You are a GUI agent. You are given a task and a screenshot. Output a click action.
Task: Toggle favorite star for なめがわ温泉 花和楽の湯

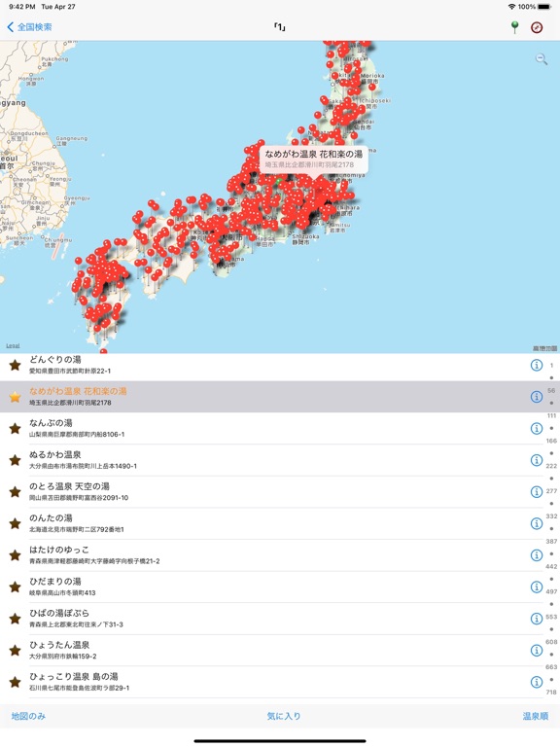(x=16, y=397)
